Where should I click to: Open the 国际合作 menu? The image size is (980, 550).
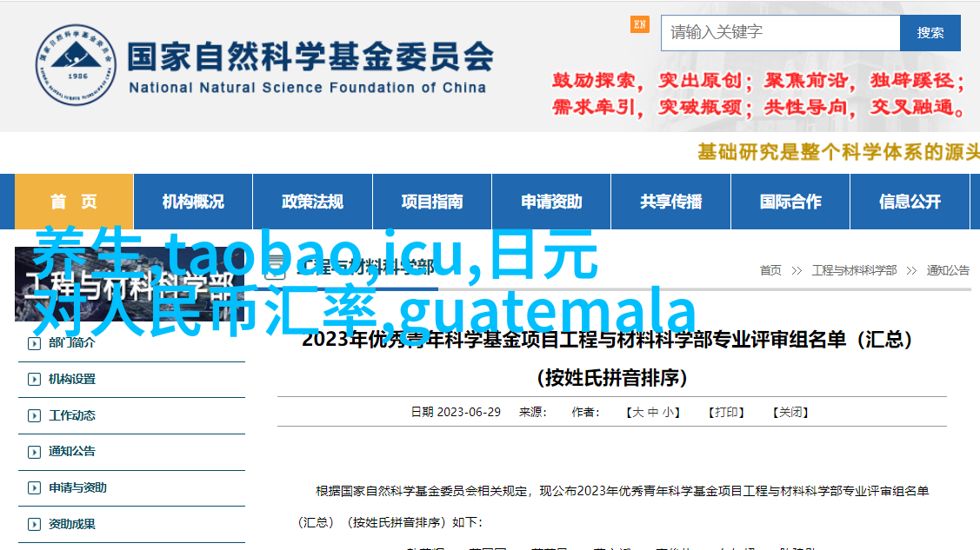tap(790, 202)
